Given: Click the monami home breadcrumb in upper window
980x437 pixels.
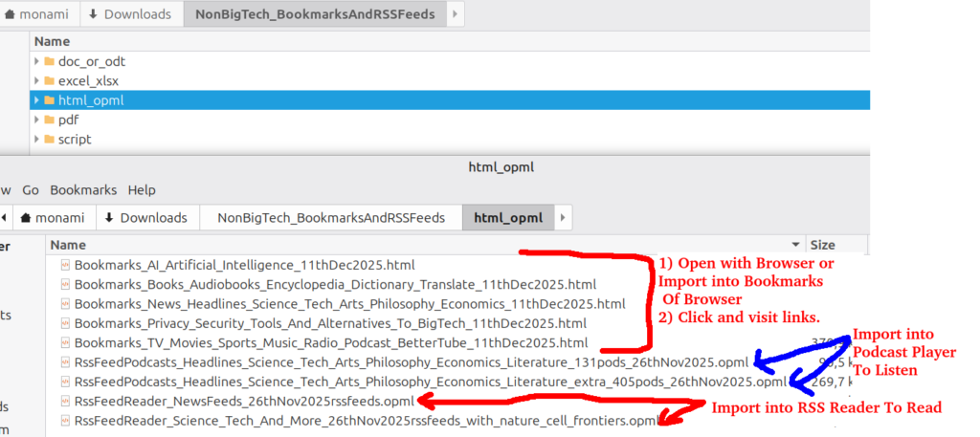Looking at the screenshot, I should [x=36, y=14].
